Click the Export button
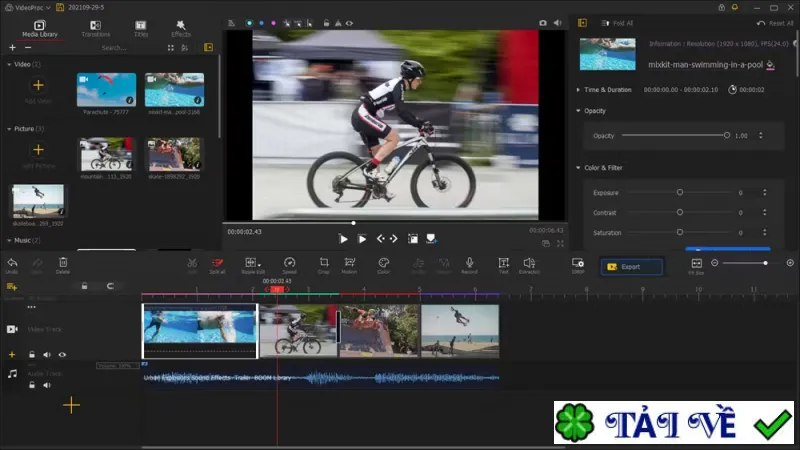The height and width of the screenshot is (450, 800). [632, 267]
